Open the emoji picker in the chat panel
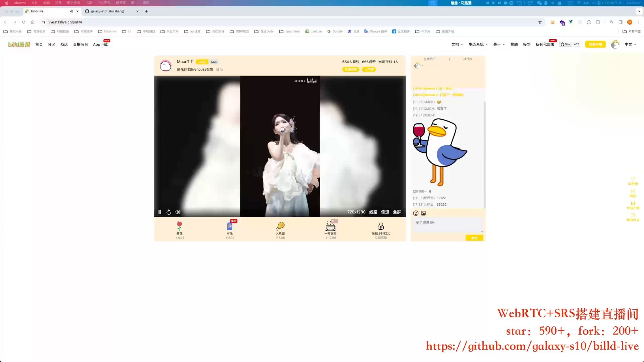This screenshot has width=644, height=362. (x=416, y=213)
